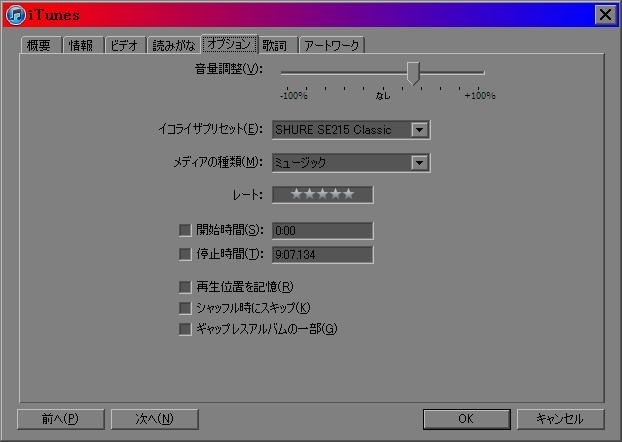
Task: Open the 歌詞 tab
Action: click(277, 45)
